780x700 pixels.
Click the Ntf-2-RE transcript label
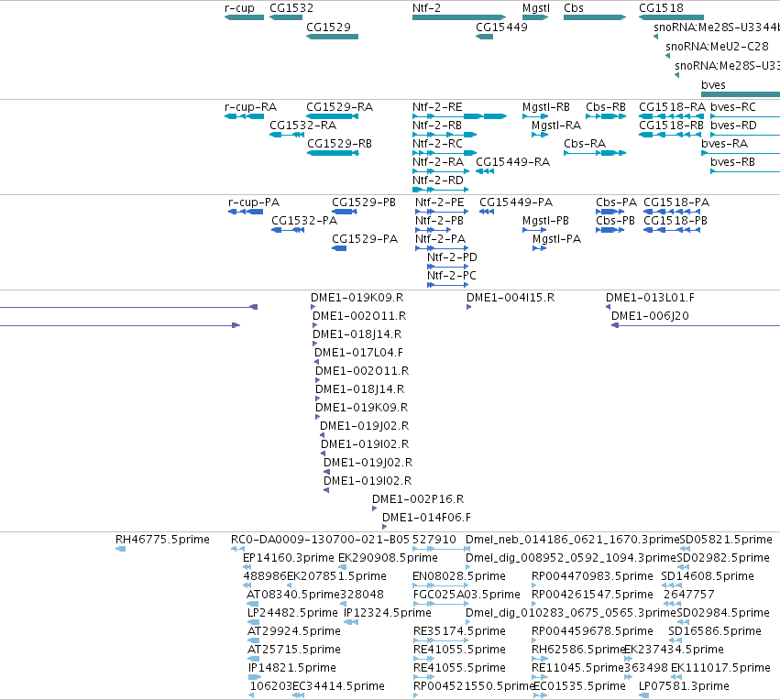point(437,107)
